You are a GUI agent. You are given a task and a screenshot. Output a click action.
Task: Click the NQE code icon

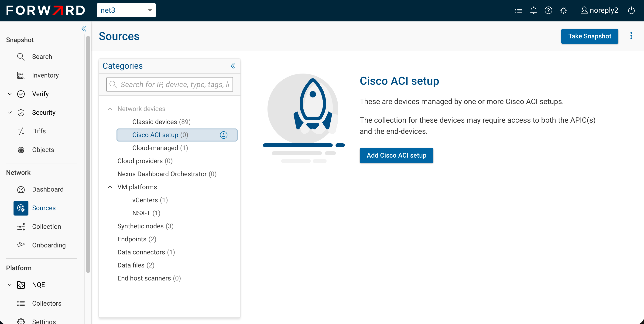[x=21, y=285]
